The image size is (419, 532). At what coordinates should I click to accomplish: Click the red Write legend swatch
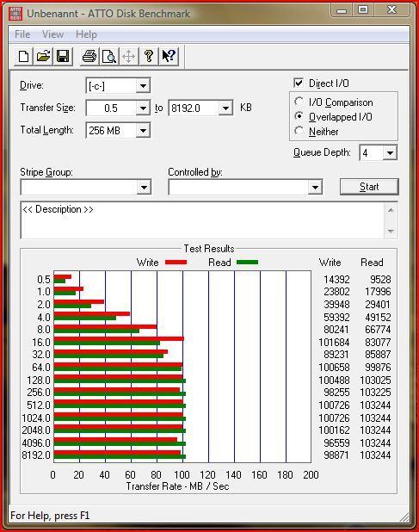pyautogui.click(x=176, y=263)
